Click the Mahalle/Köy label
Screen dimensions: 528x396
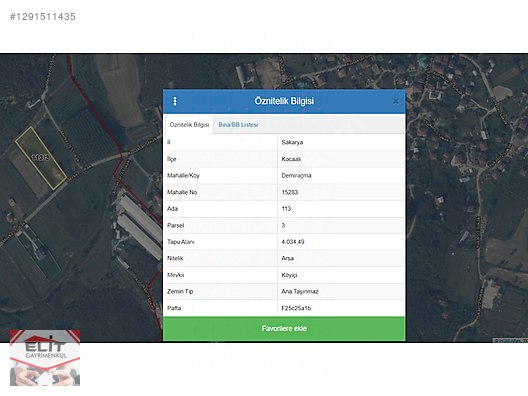coord(183,175)
